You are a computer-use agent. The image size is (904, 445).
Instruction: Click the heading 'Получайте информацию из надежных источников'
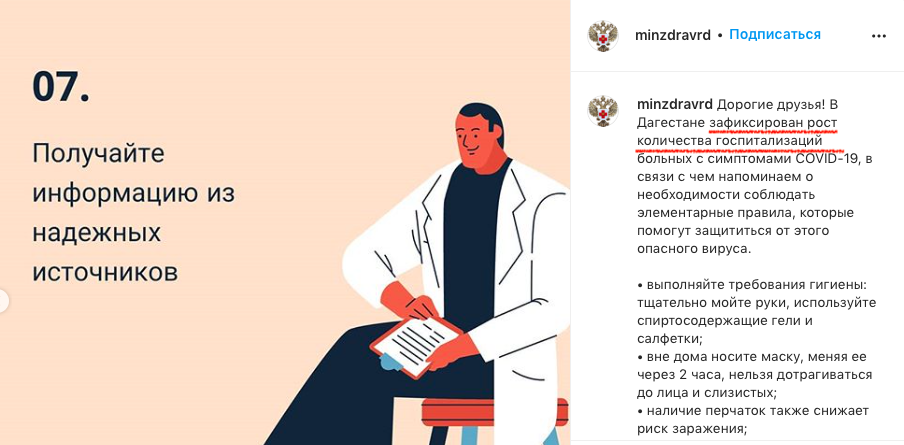(133, 213)
